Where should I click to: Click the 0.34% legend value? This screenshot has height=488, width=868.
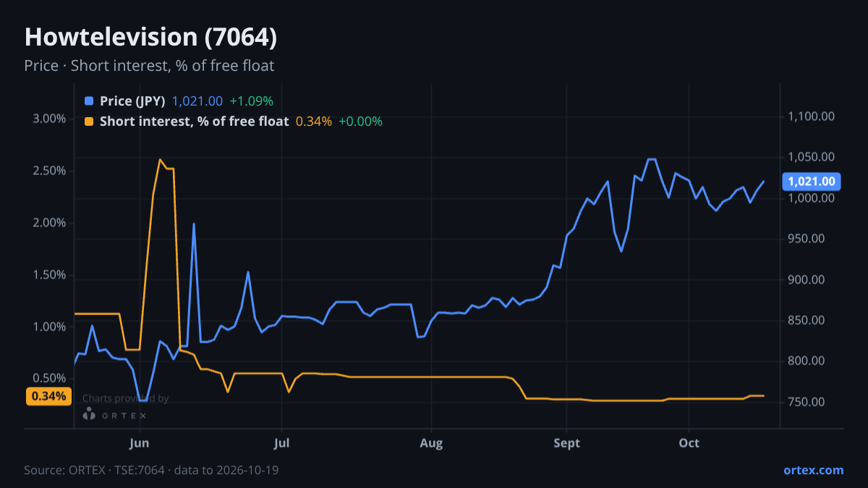(314, 121)
